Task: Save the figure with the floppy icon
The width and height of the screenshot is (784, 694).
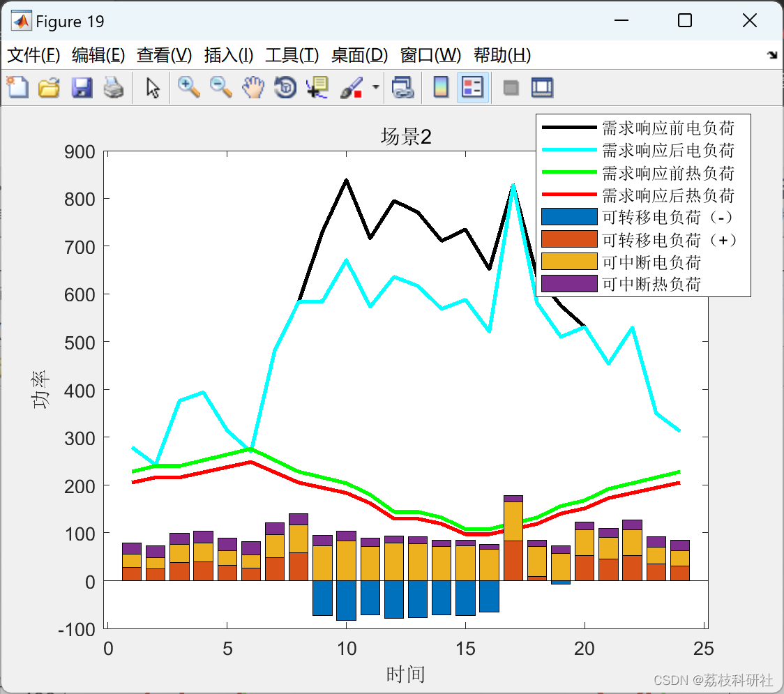Action: 82,87
